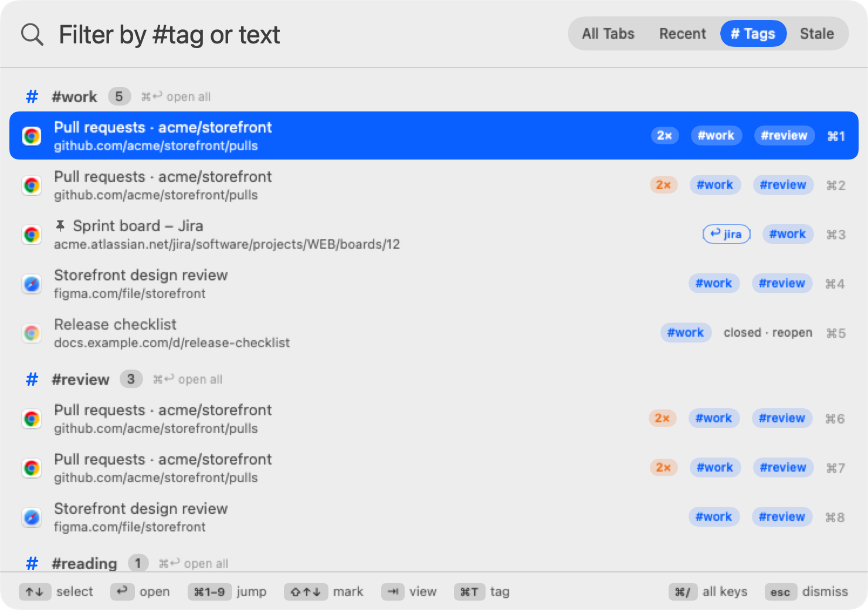Switch to the Recent view
Screen dimensions: 868x610
[682, 33]
